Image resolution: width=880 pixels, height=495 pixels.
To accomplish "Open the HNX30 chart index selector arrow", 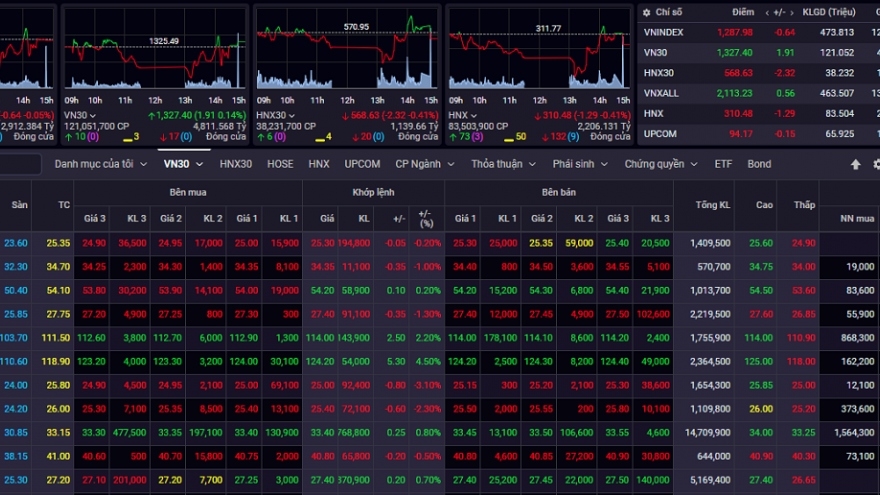I will [x=295, y=115].
